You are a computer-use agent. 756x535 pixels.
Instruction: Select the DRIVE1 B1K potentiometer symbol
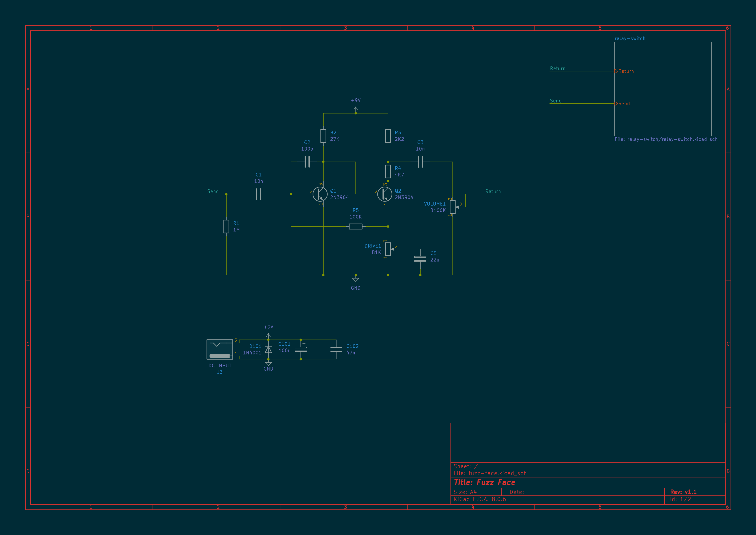tap(388, 249)
